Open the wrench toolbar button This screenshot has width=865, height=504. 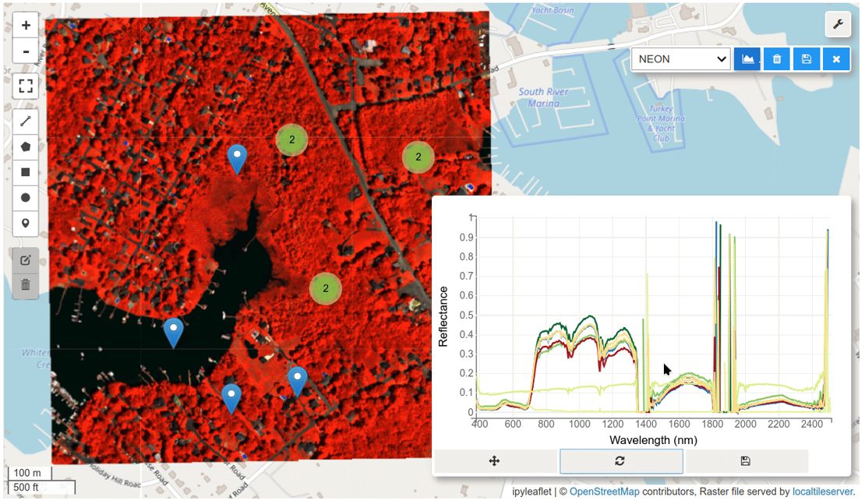[838, 24]
